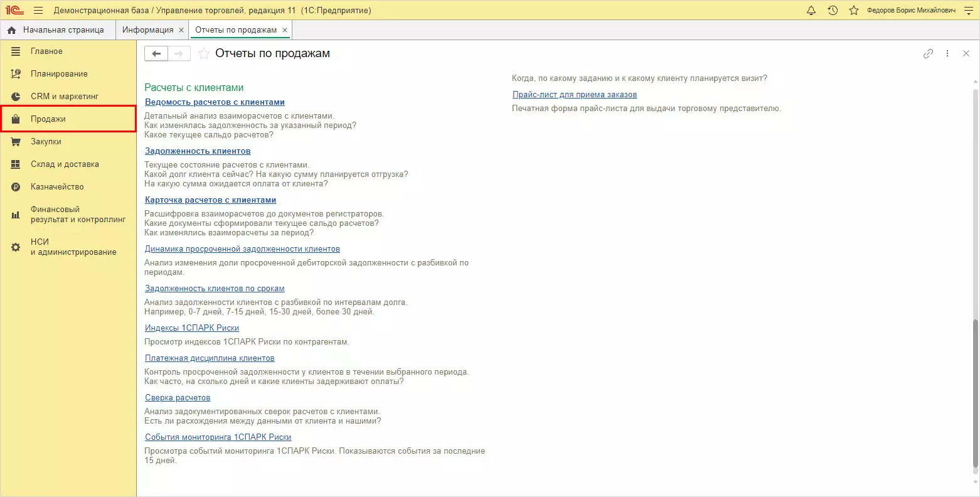This screenshot has width=980, height=497.
Task: Open notifications bell icon
Action: tap(811, 10)
